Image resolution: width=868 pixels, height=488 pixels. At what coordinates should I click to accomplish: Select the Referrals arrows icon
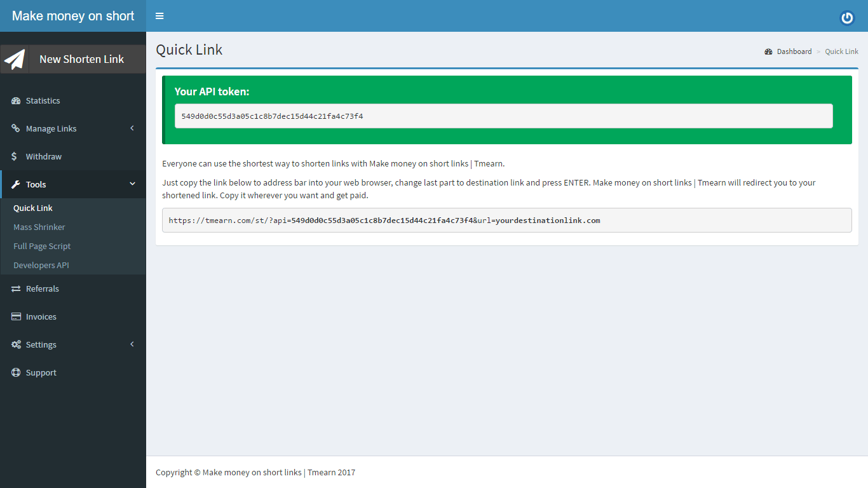point(15,288)
